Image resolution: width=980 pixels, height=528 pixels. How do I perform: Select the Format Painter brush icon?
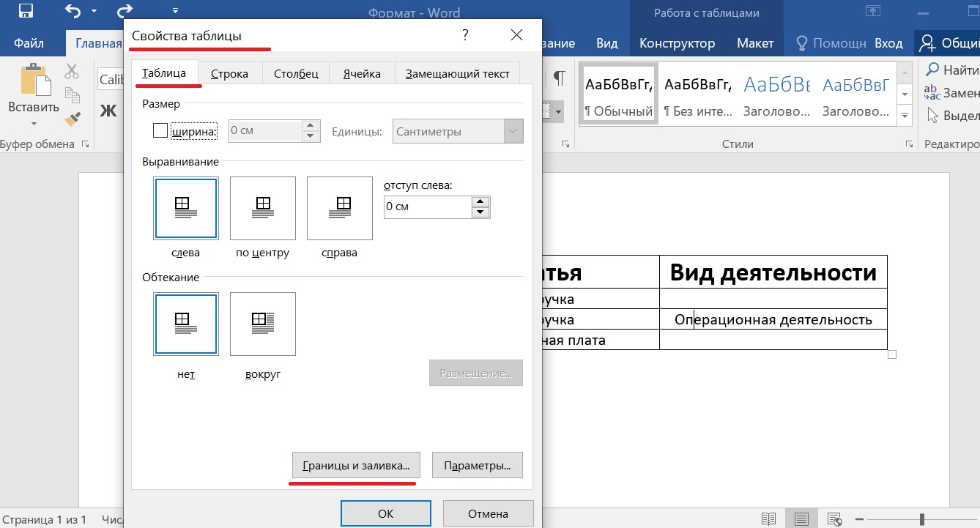72,119
